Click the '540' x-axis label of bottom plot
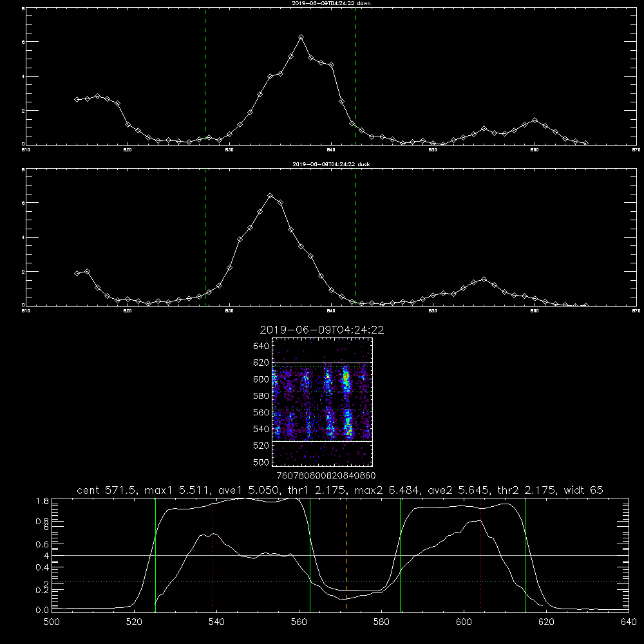The image size is (644, 644). click(216, 622)
